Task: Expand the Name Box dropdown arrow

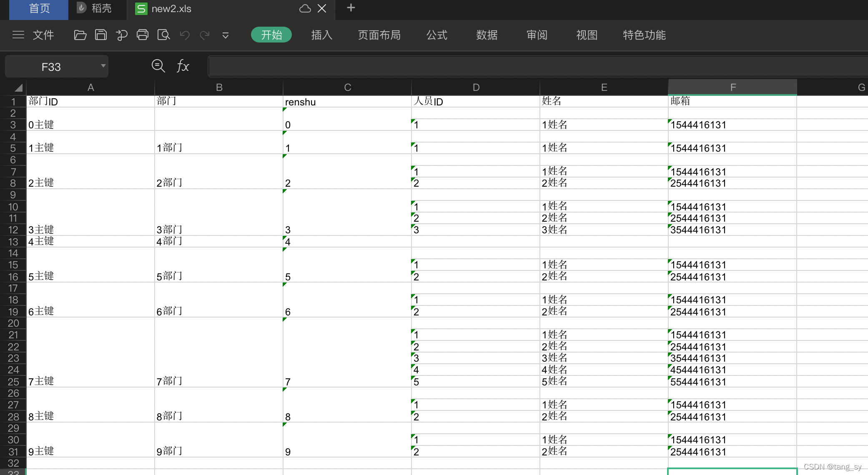Action: (103, 66)
